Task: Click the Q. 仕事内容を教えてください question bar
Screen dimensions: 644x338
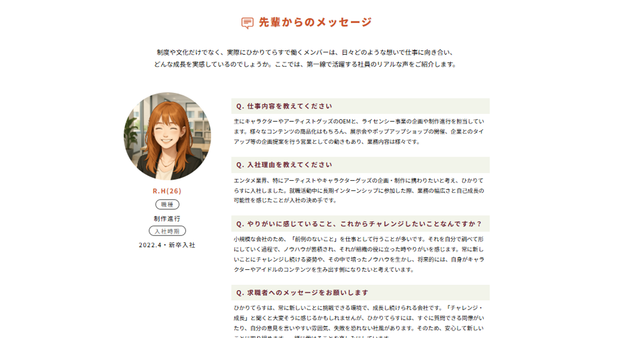Action: 361,106
